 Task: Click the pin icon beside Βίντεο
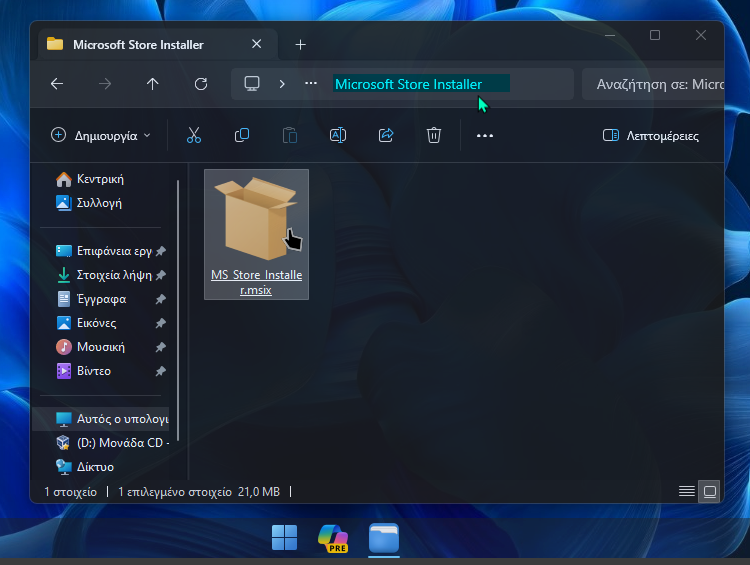tap(161, 371)
